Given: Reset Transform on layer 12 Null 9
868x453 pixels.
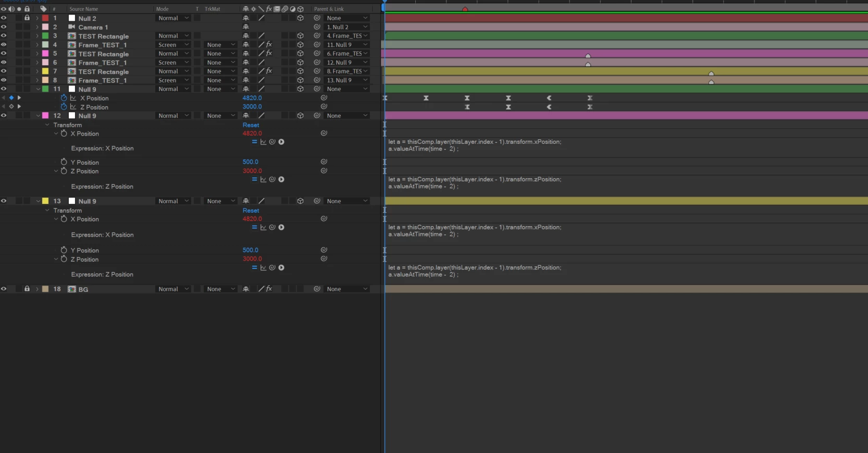Looking at the screenshot, I should [251, 125].
